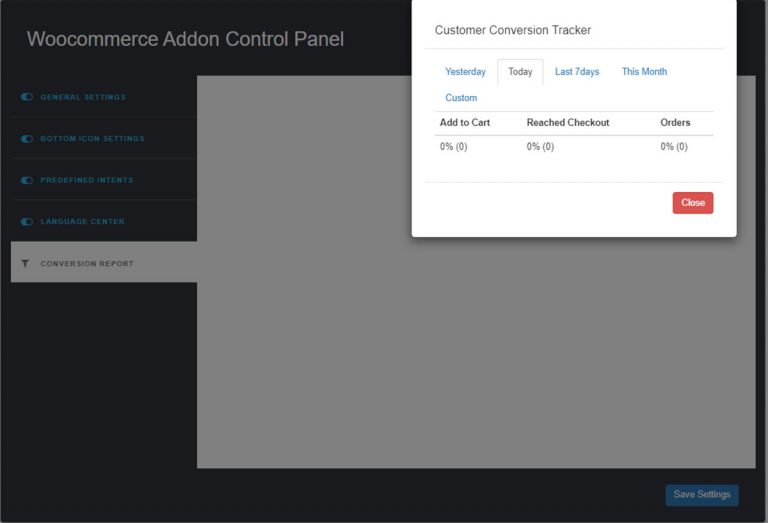Click the Language Center toggle icon
Screen dimensions: 768x523
point(26,222)
